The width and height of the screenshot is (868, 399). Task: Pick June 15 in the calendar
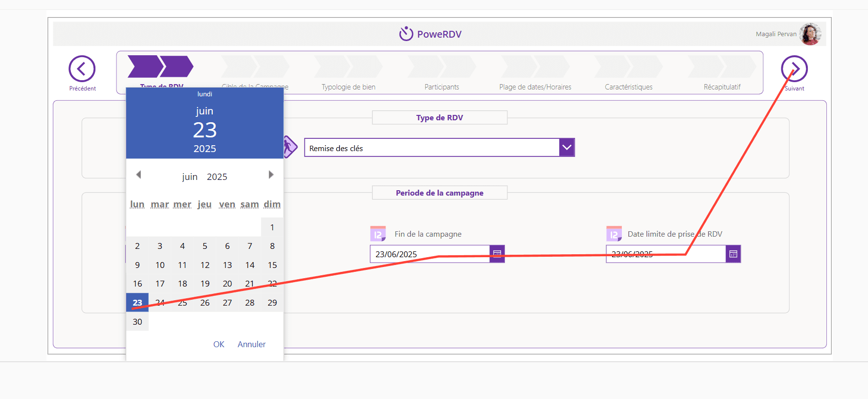pyautogui.click(x=272, y=265)
